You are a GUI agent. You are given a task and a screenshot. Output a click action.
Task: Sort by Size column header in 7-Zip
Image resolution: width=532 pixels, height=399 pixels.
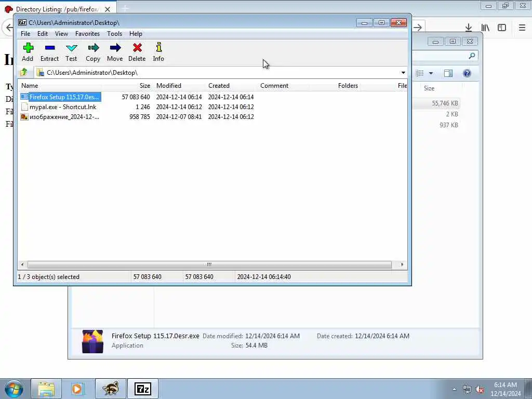(127, 86)
